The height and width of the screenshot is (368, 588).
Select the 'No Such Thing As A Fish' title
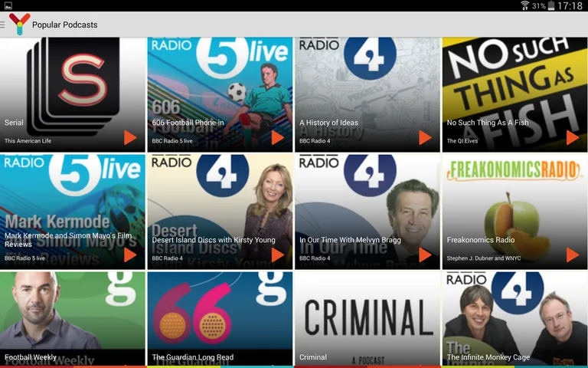pyautogui.click(x=488, y=123)
